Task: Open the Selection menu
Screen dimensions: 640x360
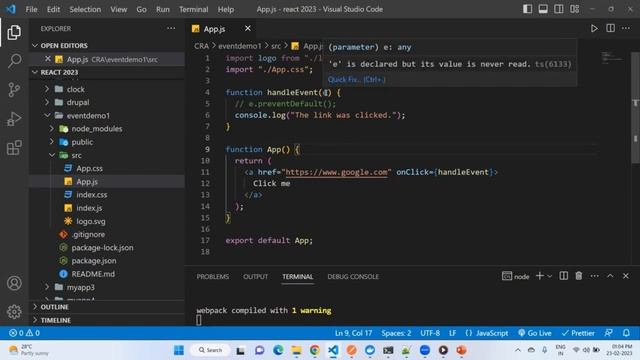Action: (85, 9)
